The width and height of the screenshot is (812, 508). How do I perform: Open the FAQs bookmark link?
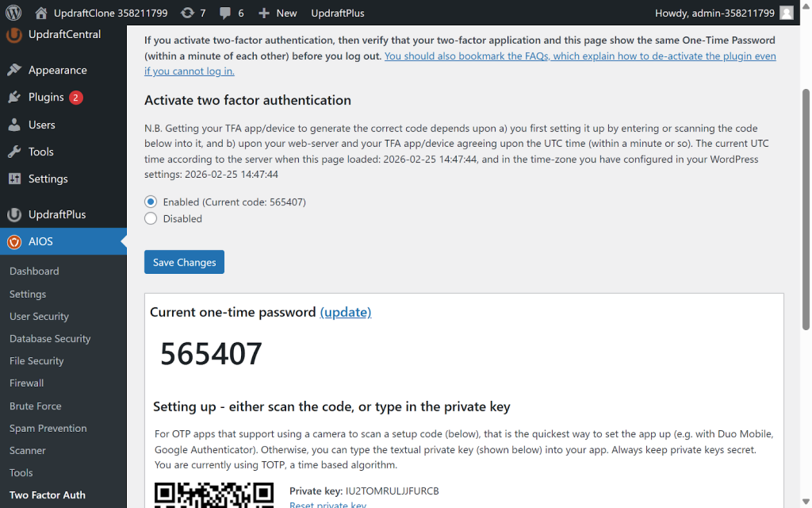click(x=580, y=56)
